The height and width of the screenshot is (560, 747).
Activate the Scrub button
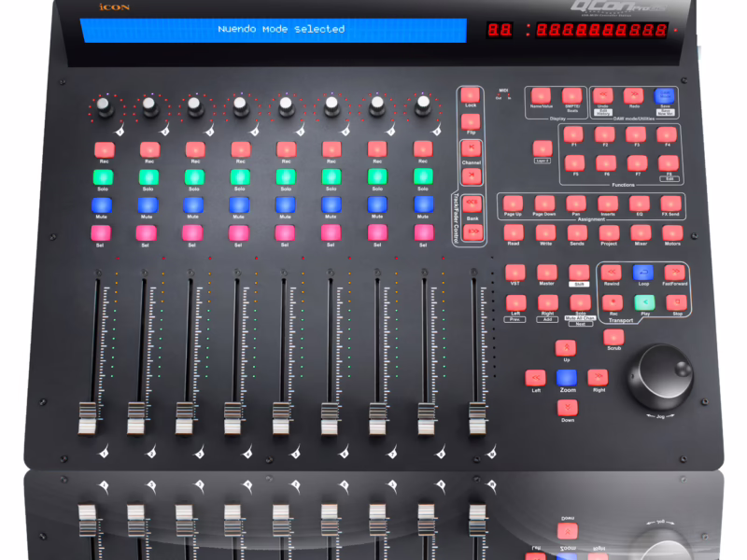click(613, 337)
